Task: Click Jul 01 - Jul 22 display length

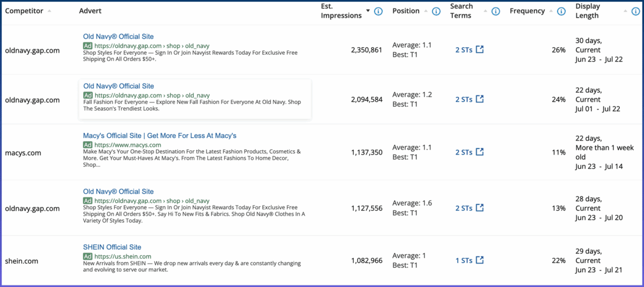Action: (x=598, y=109)
